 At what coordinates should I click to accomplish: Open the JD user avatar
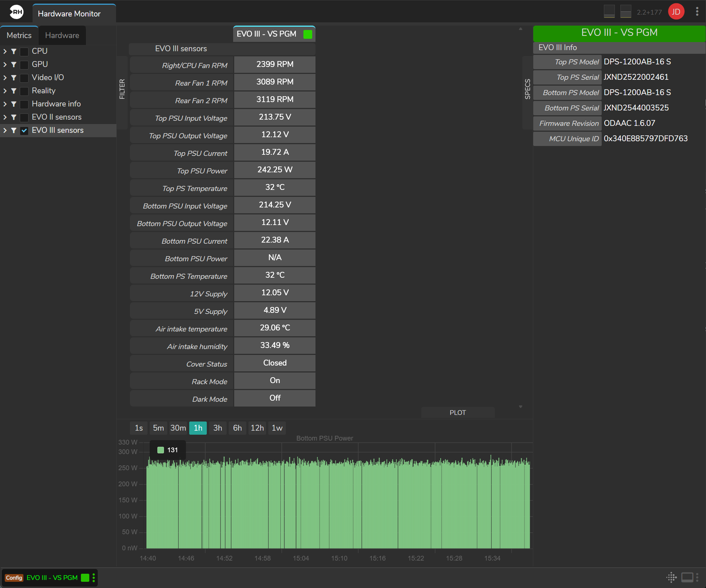click(676, 12)
